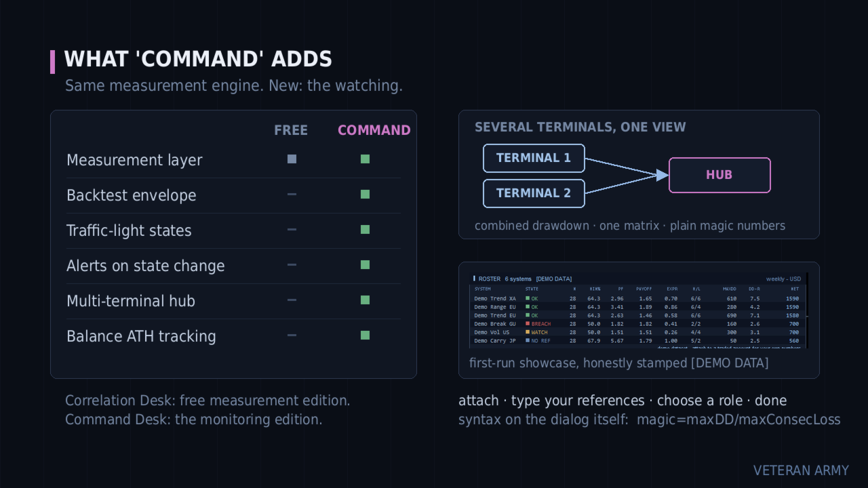Select the FREE column header
The width and height of the screenshot is (868, 488).
coord(291,130)
